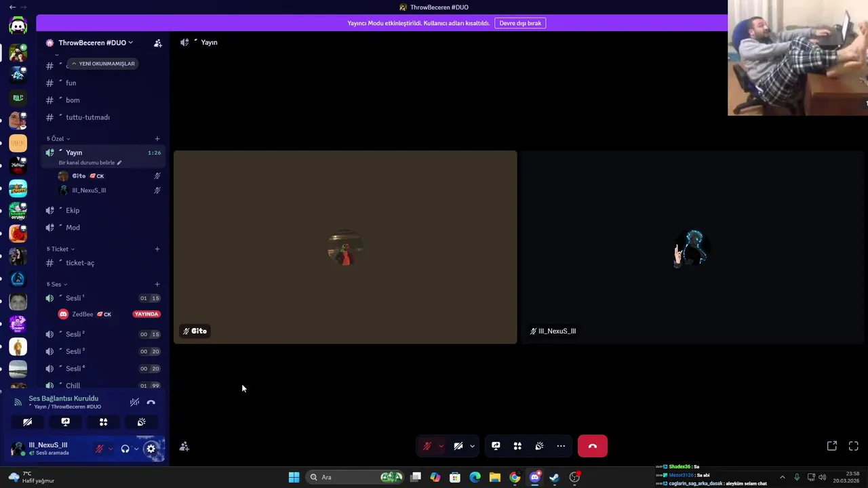Open ThrowBeceren #DUO server dropdown
The height and width of the screenshot is (488, 868).
click(x=95, y=43)
